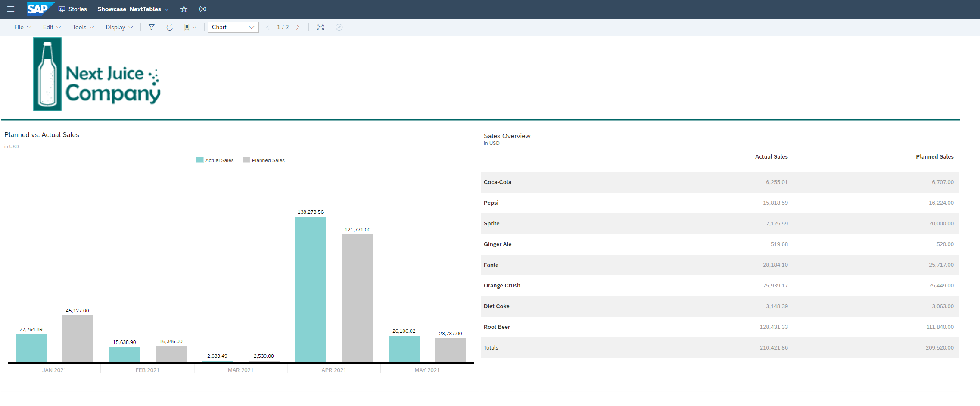Select the teal Actual Sales bar for JAN 2021

(31, 348)
